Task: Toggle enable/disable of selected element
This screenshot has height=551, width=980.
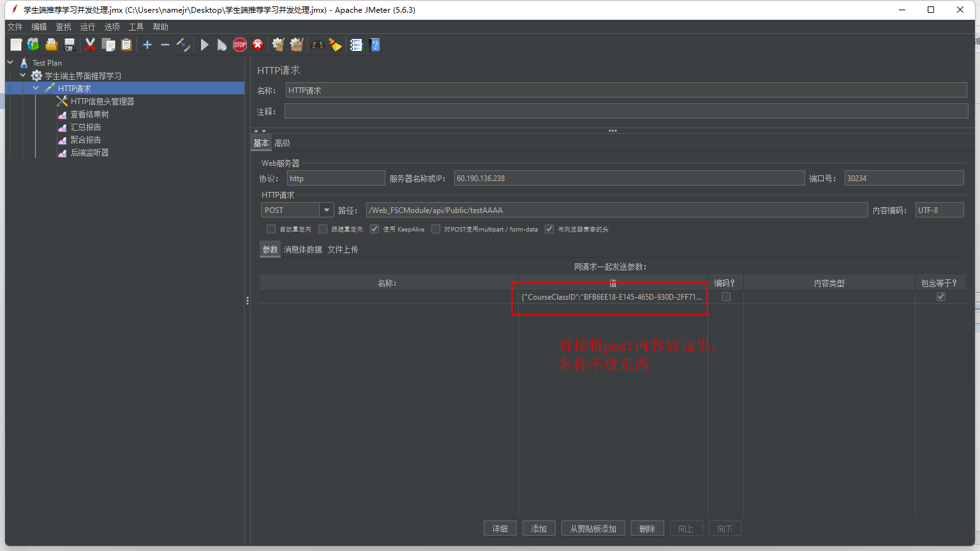Action: [x=183, y=45]
